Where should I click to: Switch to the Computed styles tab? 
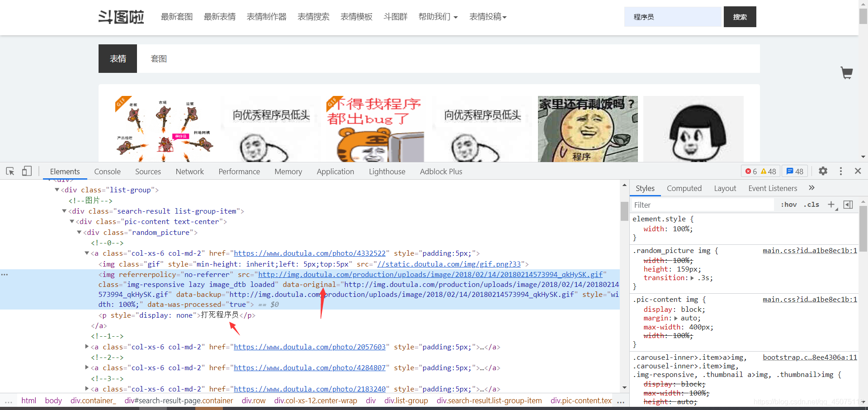(684, 188)
